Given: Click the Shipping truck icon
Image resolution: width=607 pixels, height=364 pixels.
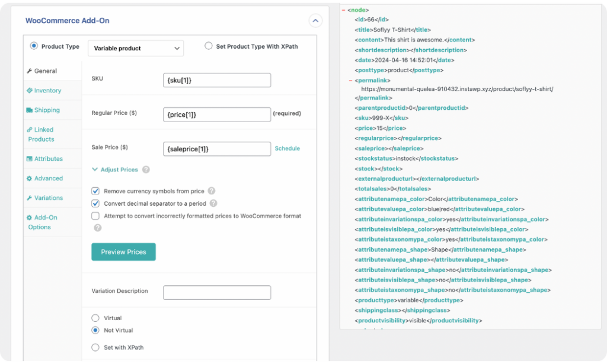Looking at the screenshot, I should tap(30, 110).
